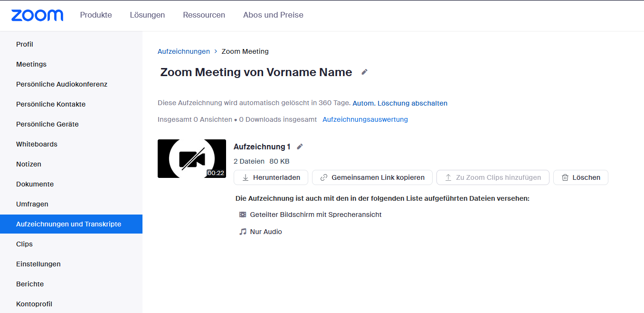Click Zu Zoom Clips hinzufügen
Screen dimensions: 644x313
coord(492,177)
